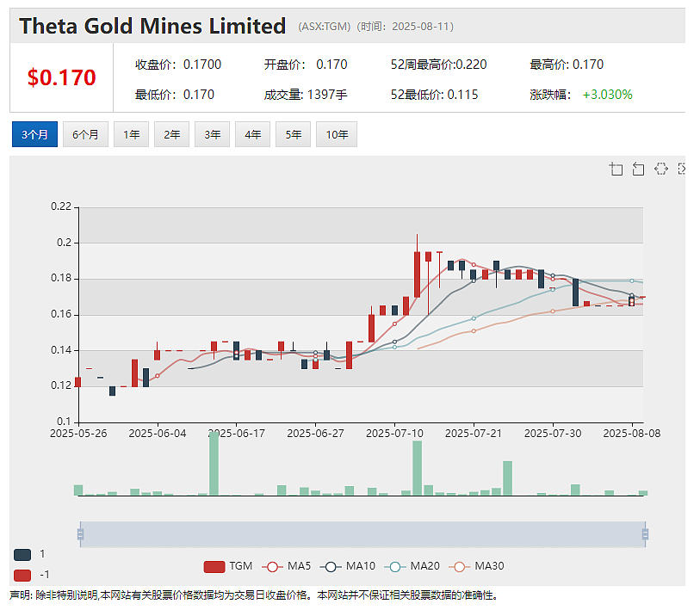700x610 pixels.
Task: Click the cut-off toolbox icon at right edge
Action: point(681,169)
